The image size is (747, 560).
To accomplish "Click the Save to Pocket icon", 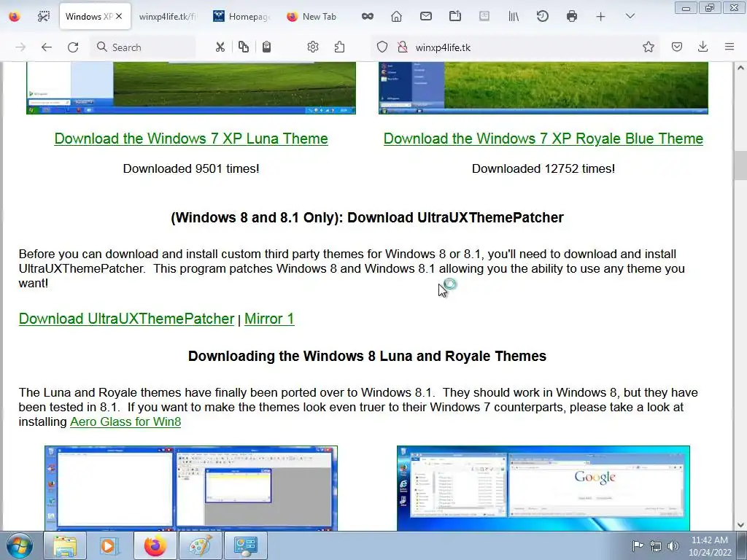I will (677, 47).
